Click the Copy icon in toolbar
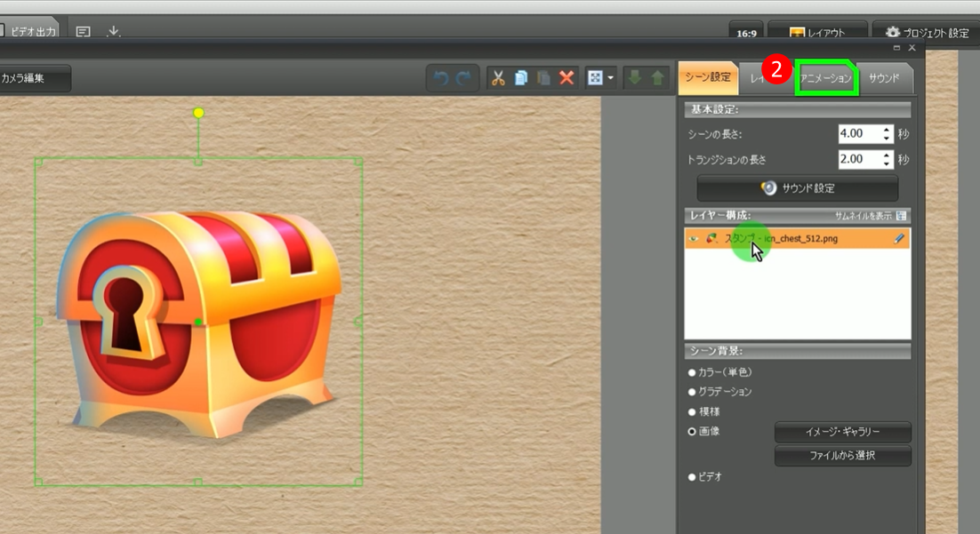The image size is (980, 534). click(x=521, y=78)
